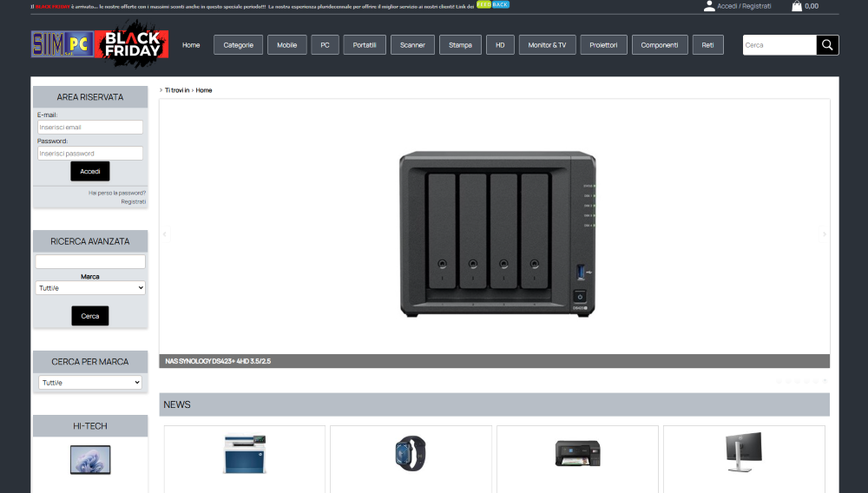
Task: Open the Scanner menu
Action: pyautogui.click(x=412, y=45)
